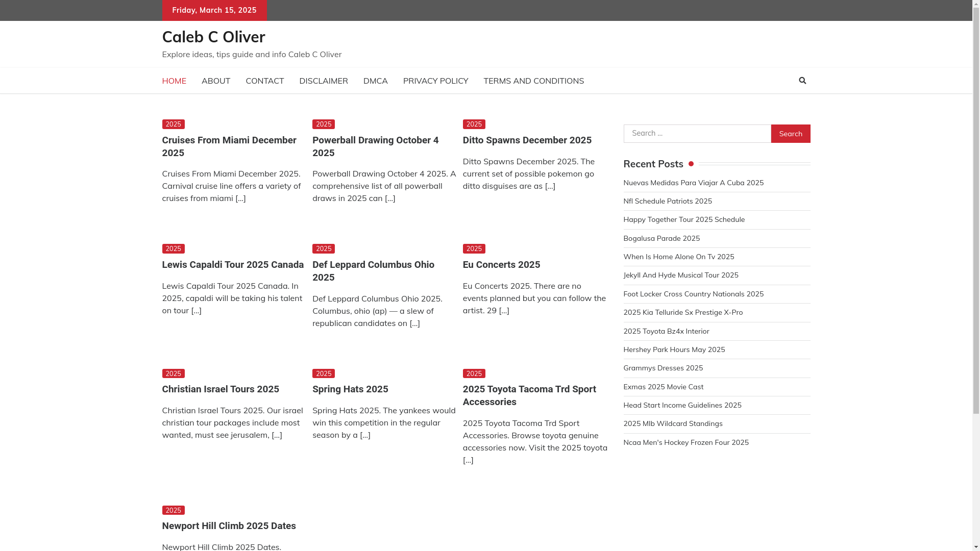Open Ditto Spawns December 2025 post
Viewport: 980px width, 551px height.
pos(527,140)
